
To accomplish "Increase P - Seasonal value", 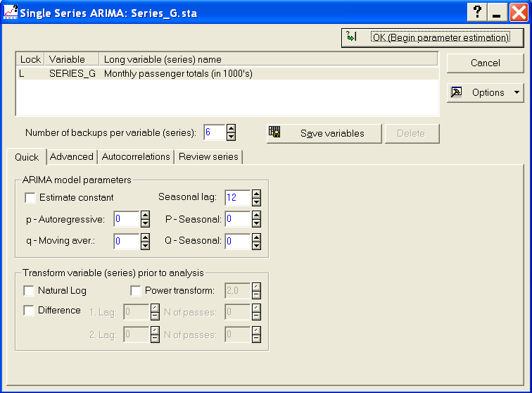I will click(256, 215).
